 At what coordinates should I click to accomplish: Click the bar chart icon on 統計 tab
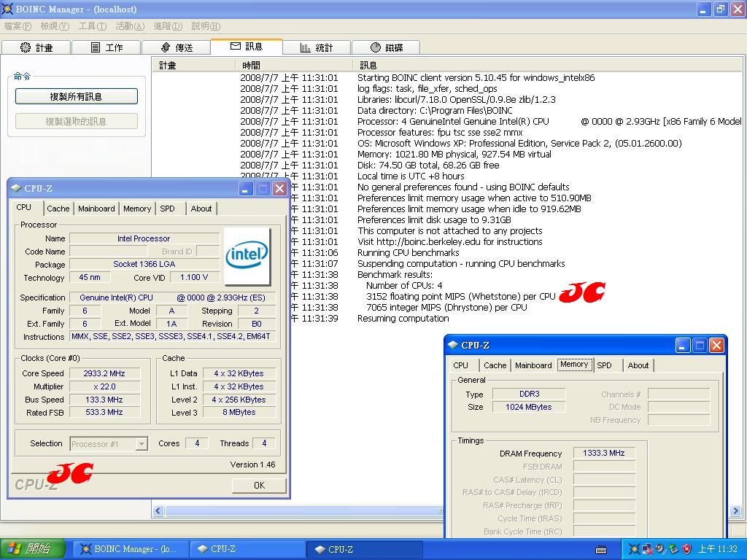coord(306,47)
